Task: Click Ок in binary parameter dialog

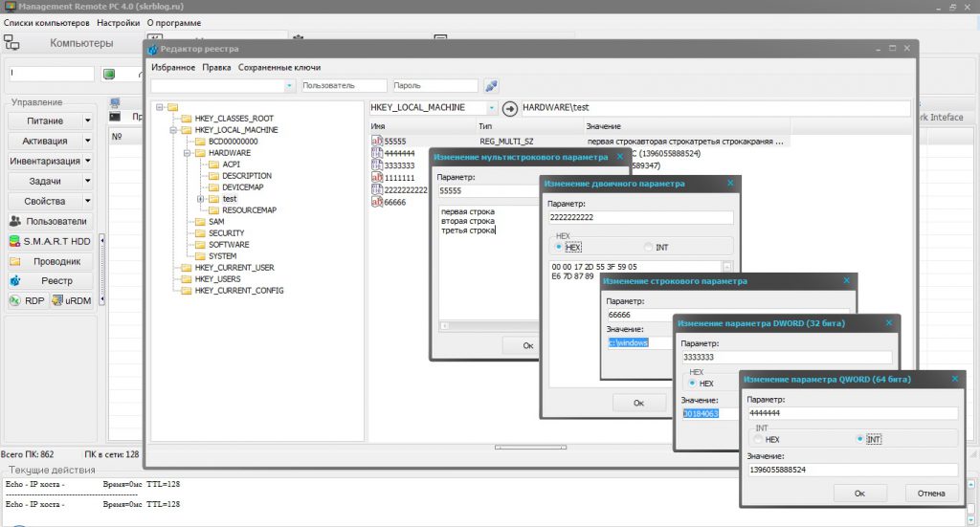Action: [x=638, y=403]
